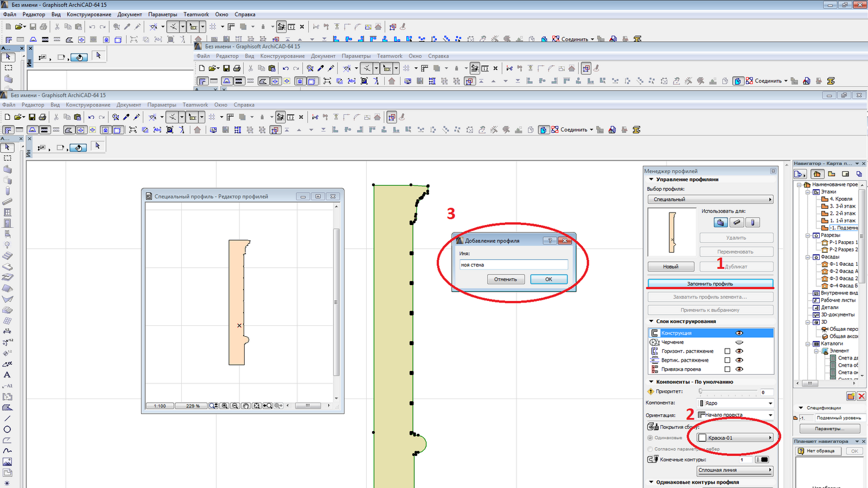Toggle the eye for Привязка проема
The image size is (868, 488).
pyautogui.click(x=739, y=369)
